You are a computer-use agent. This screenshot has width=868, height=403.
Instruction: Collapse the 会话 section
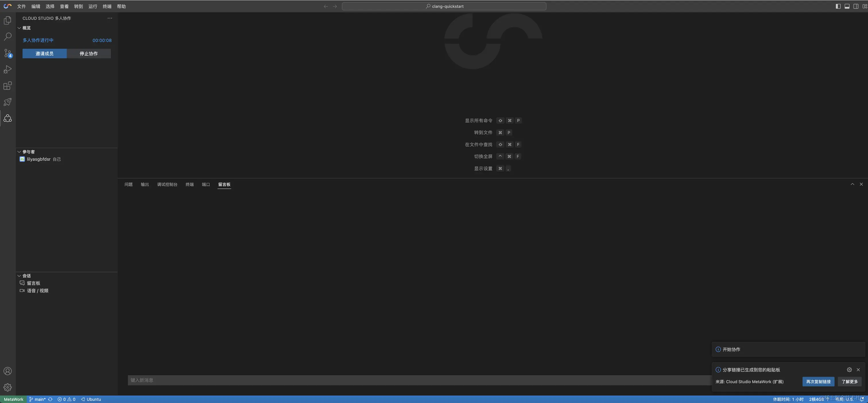pos(26,276)
